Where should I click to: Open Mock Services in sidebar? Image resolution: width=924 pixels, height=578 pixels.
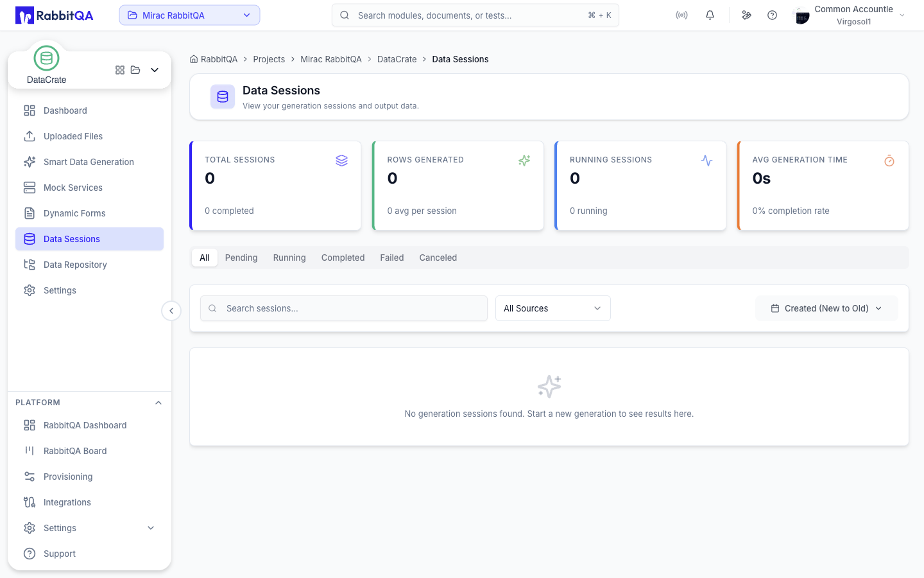[89, 188]
